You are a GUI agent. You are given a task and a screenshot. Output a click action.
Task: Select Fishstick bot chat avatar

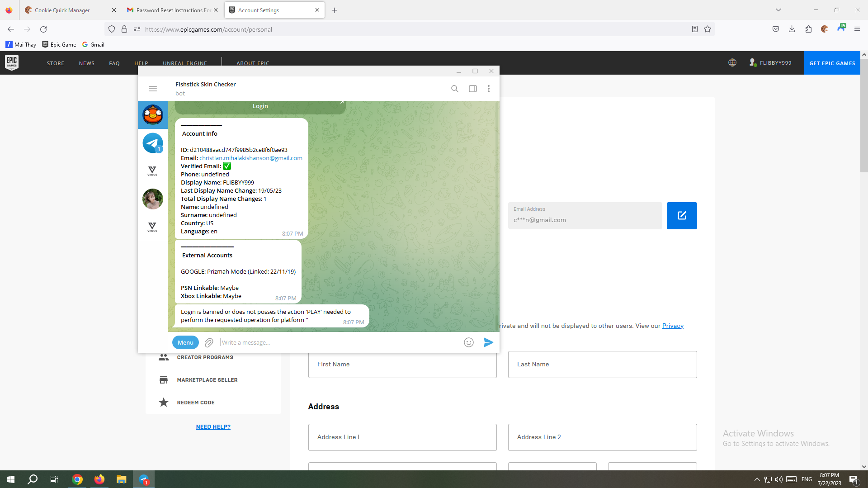[x=153, y=115]
